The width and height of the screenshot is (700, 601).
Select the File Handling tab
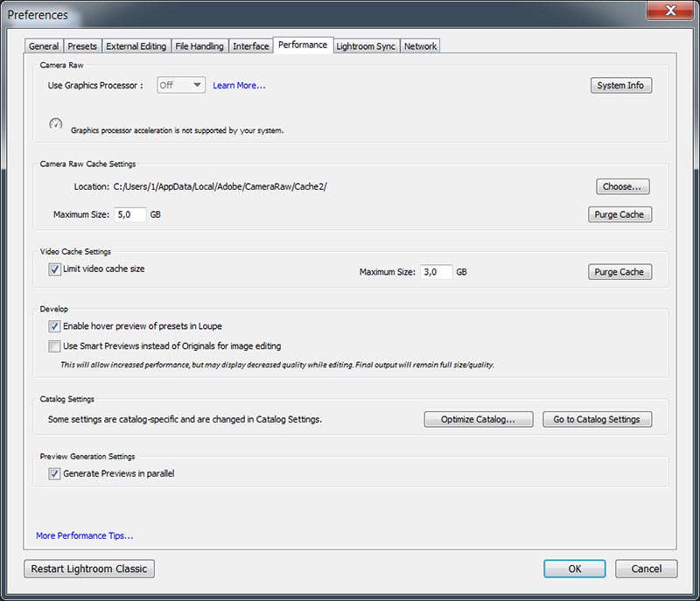coord(199,46)
